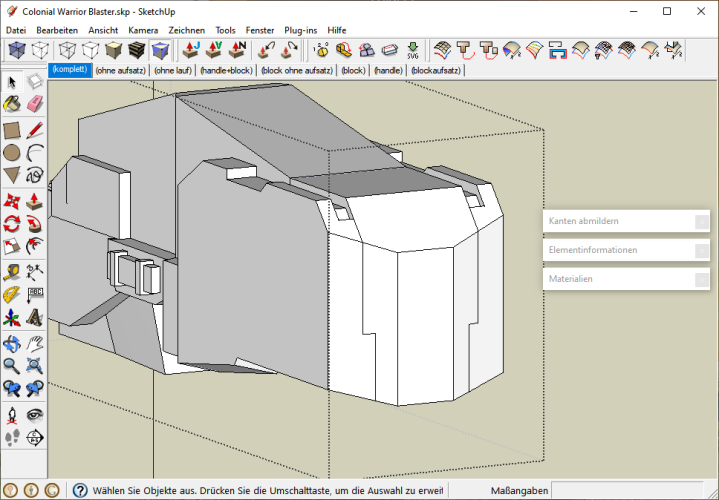Activate the 3D Text tool

click(x=35, y=318)
